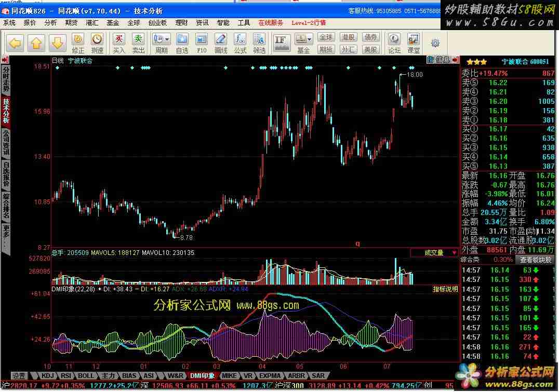Image resolution: width=559 pixels, height=392 pixels.
Task: Select the W&R indicator tab
Action: [175, 375]
